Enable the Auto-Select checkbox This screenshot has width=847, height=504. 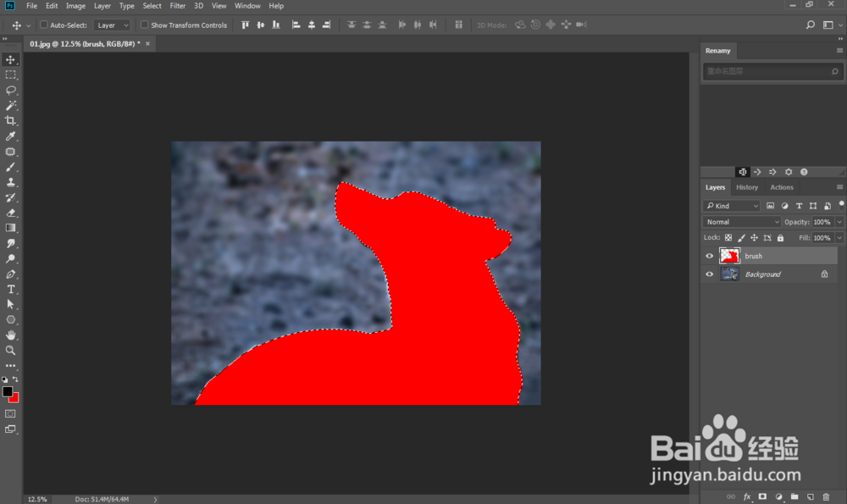(x=44, y=25)
